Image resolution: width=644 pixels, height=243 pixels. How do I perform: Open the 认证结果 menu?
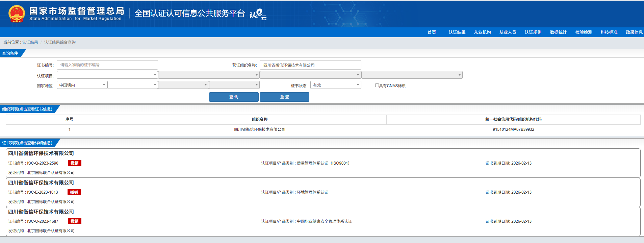[x=457, y=32]
